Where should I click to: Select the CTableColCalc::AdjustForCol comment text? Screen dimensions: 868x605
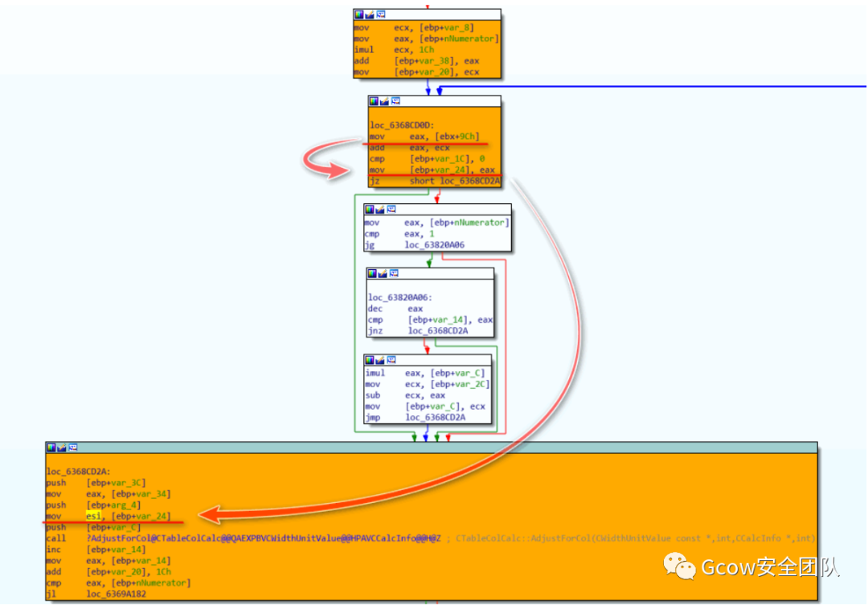tap(635, 538)
